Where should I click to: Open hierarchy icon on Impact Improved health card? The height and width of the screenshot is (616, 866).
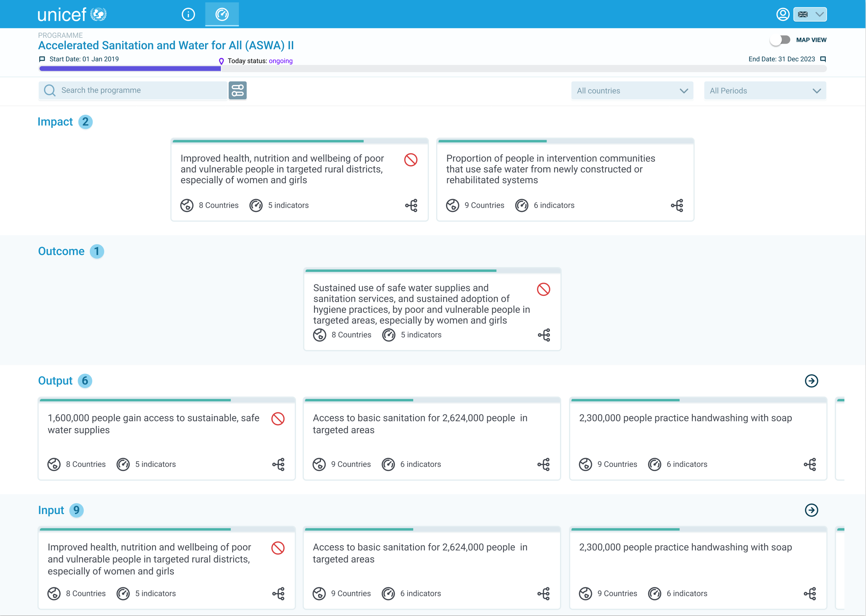(411, 205)
